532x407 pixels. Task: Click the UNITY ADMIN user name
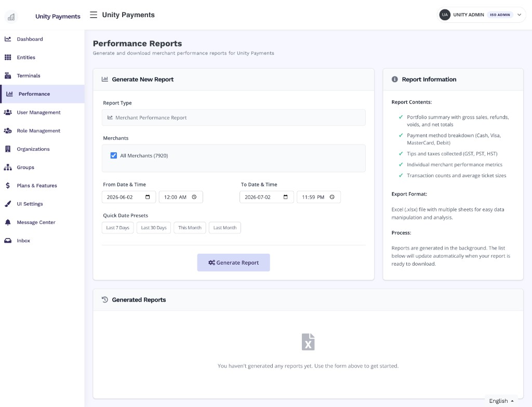coord(469,15)
